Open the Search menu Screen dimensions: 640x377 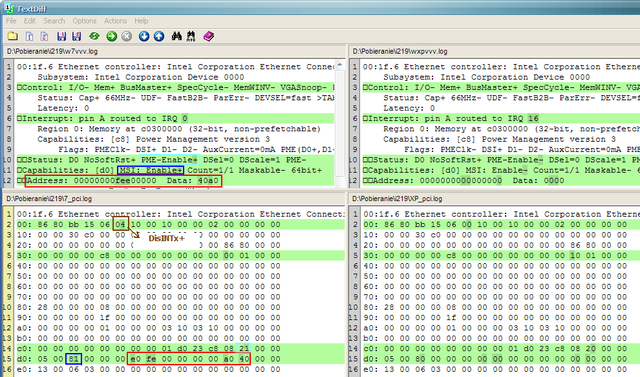point(54,21)
